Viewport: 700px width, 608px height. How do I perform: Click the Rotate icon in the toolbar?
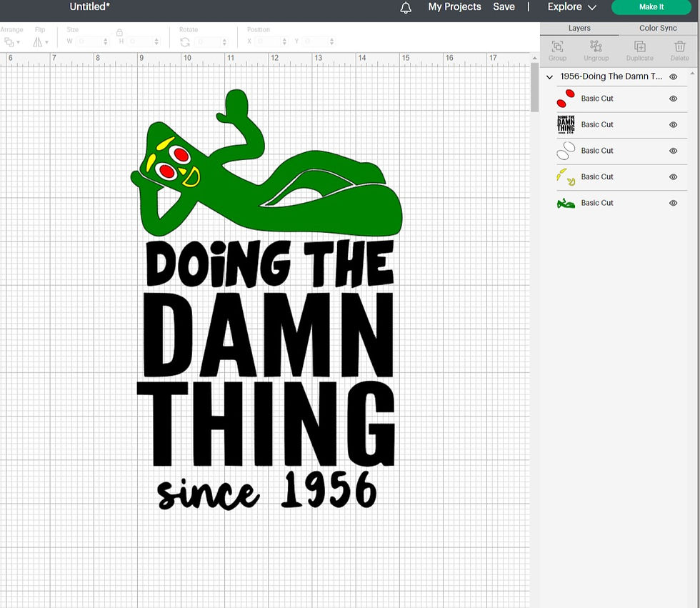(x=185, y=42)
